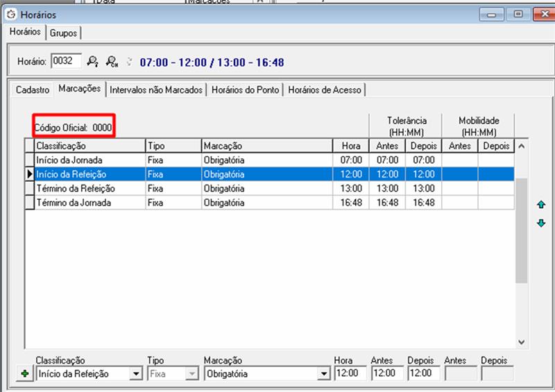Expand the Marcação combo box
The height and width of the screenshot is (392, 555).
[x=323, y=374]
